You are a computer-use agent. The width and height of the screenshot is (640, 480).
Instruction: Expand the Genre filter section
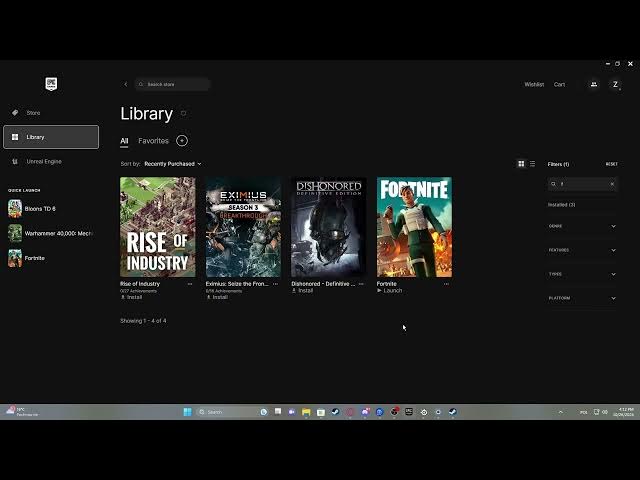(582, 226)
